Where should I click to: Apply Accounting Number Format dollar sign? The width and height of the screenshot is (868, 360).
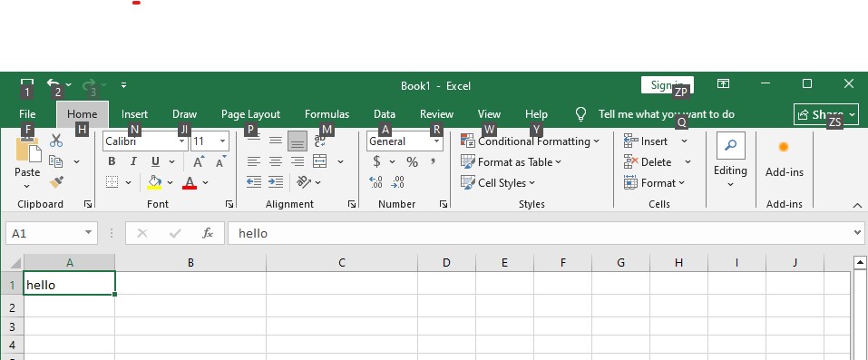377,161
